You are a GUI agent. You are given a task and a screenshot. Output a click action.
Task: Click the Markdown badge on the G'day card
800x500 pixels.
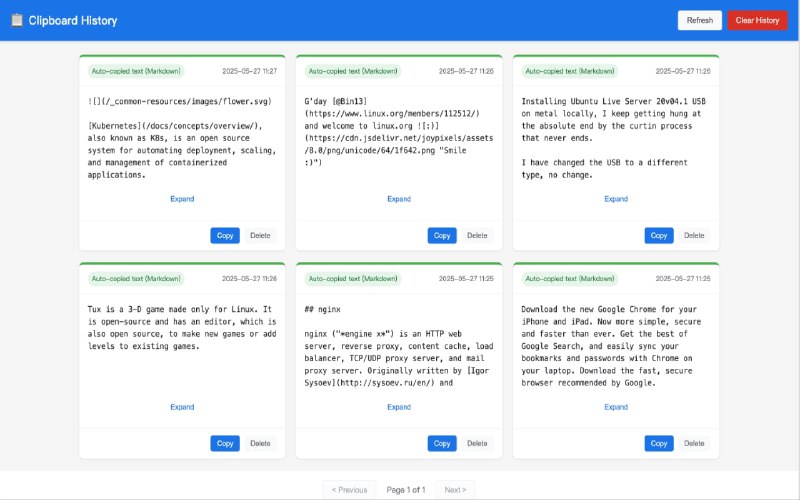tap(353, 71)
